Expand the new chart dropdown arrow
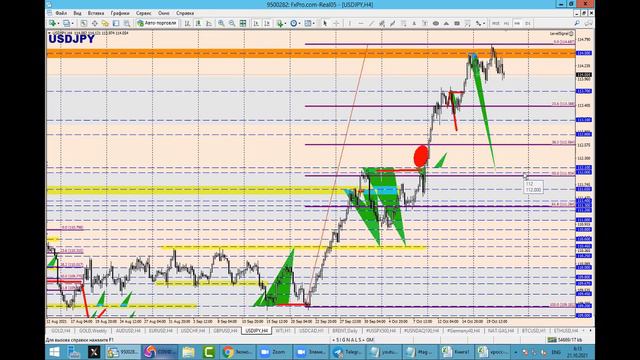Viewport: 640px width, 360px height. point(58,23)
